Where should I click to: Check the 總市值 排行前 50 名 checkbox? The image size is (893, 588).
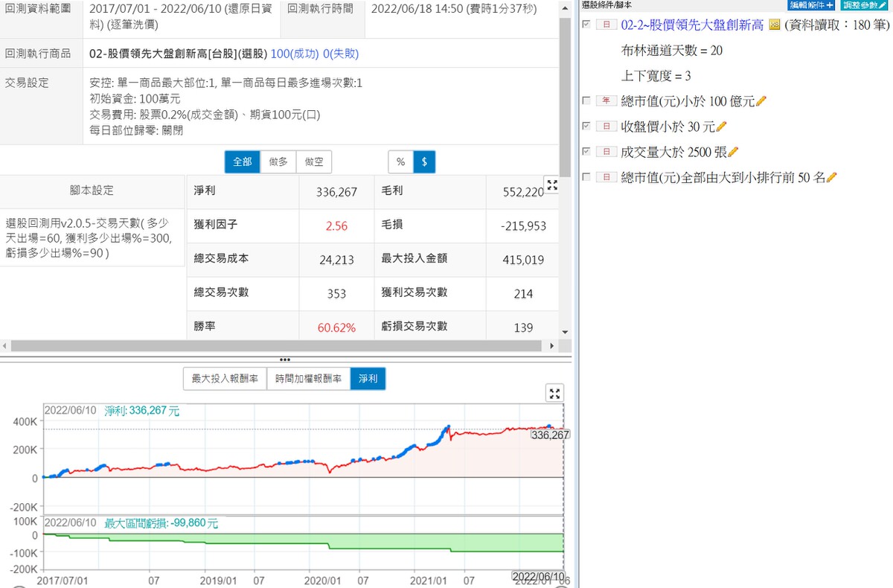pyautogui.click(x=586, y=177)
